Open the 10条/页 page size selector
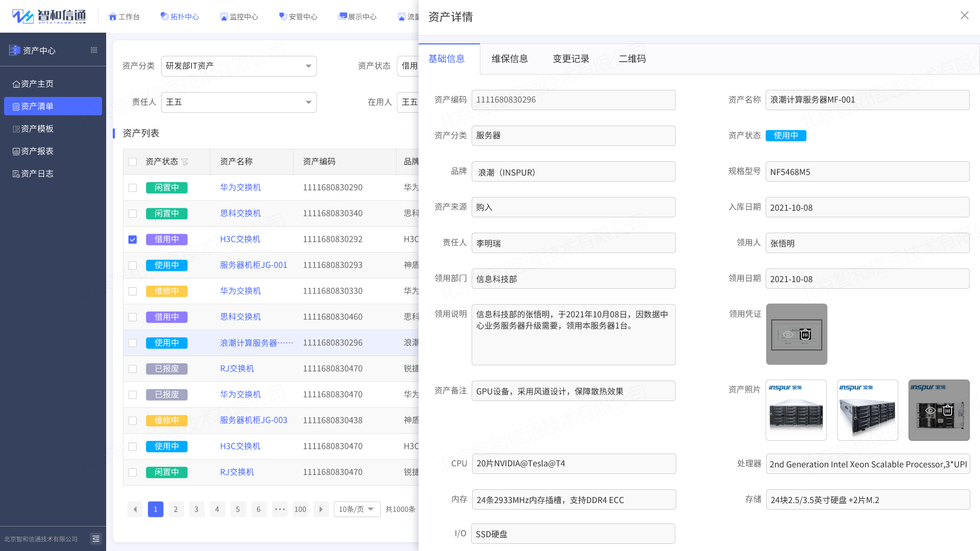Screen dimensions: 980x551 click(x=357, y=509)
